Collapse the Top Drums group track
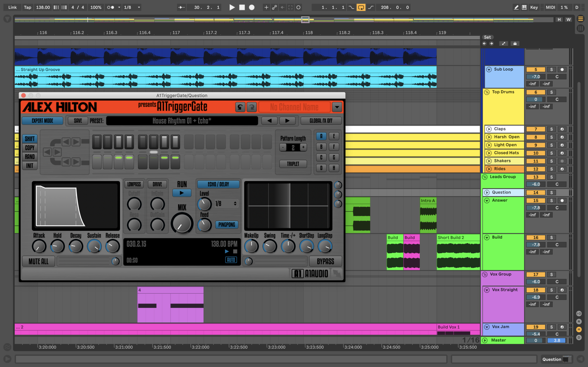588x367 pixels. [487, 92]
